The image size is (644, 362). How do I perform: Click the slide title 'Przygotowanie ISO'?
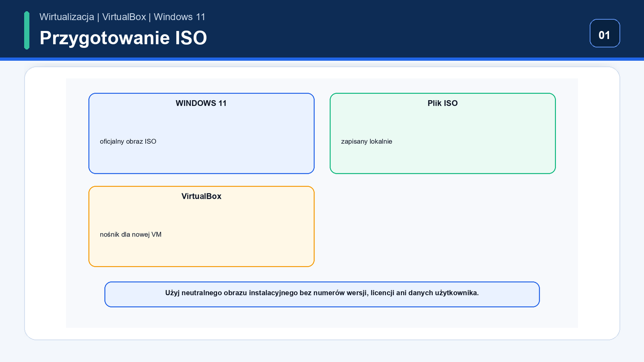click(123, 38)
